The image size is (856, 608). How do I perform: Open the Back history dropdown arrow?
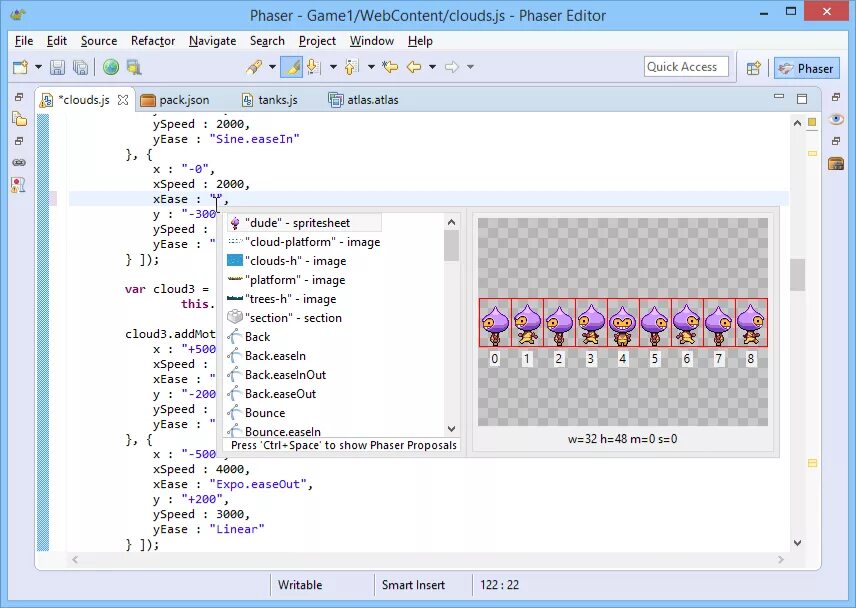click(432, 67)
